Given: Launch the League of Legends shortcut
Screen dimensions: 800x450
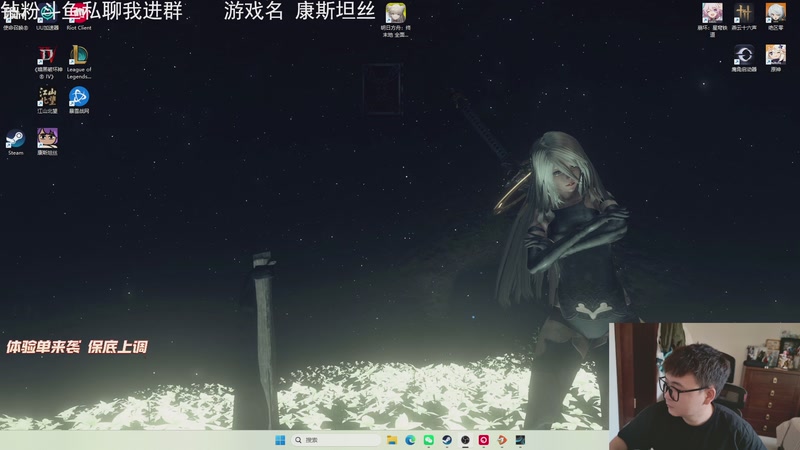Looking at the screenshot, I should tap(79, 63).
